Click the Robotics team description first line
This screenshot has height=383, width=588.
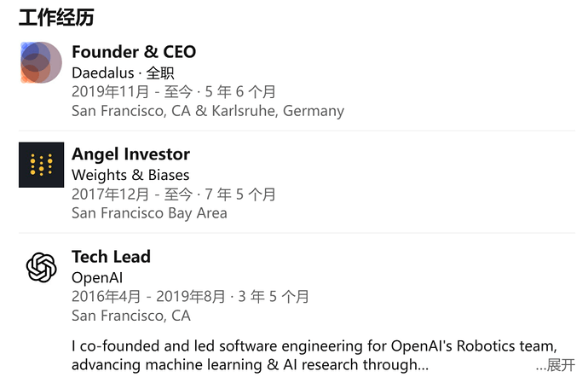pos(314,345)
